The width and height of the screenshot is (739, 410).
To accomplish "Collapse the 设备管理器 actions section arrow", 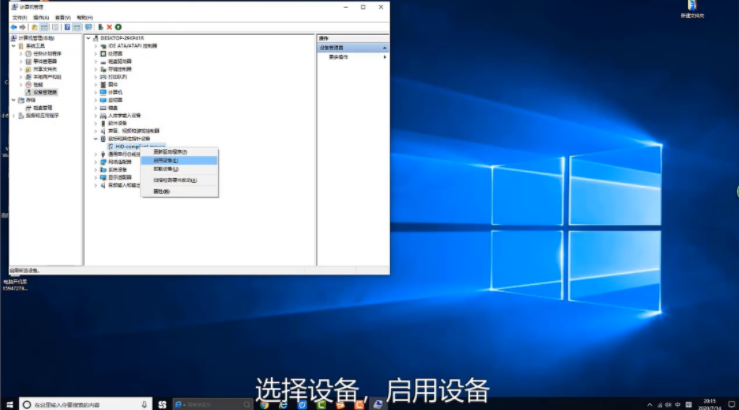I will click(385, 48).
